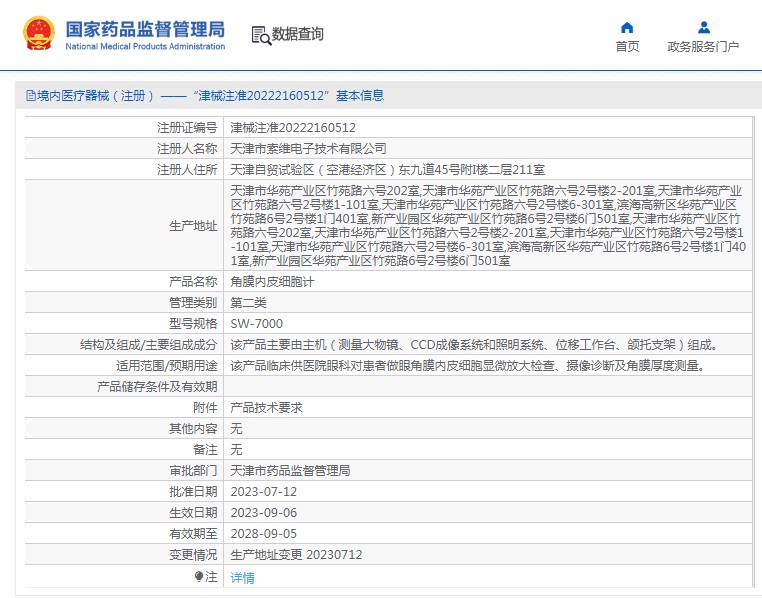Screen dimensions: 762x598
Task: Click the registration number 津械注准20222160512 cell
Action: pos(293,128)
